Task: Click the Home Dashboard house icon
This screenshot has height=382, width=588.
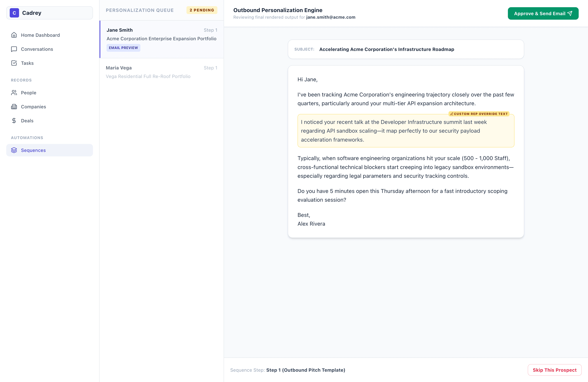Action: point(14,35)
